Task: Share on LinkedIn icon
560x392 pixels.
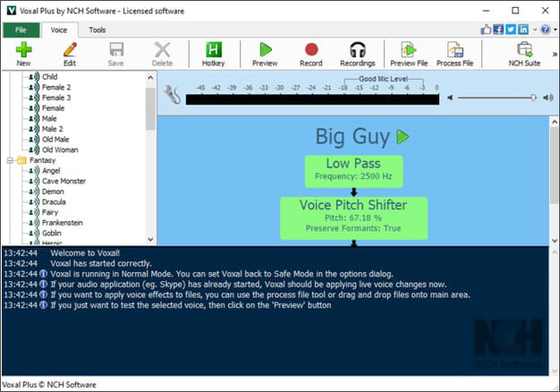Action: [x=523, y=30]
